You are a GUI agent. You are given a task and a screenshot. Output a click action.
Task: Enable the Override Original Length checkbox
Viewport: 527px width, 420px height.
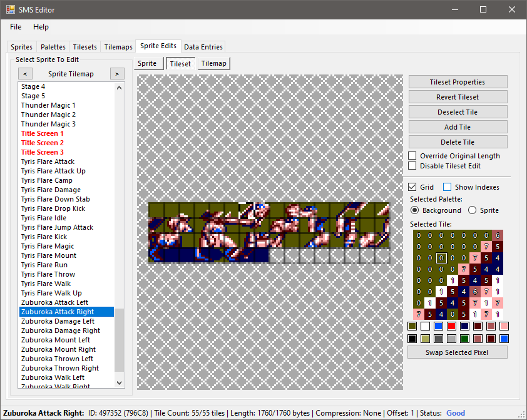[412, 156]
